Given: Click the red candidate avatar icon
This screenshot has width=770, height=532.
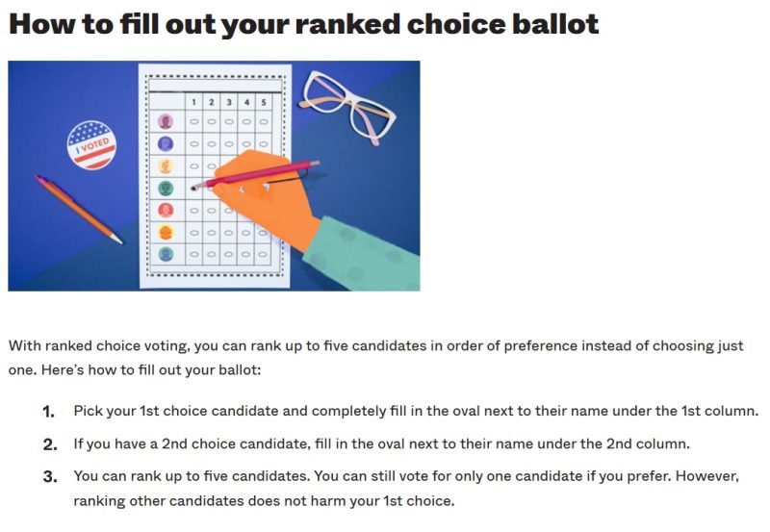Looking at the screenshot, I should [166, 210].
